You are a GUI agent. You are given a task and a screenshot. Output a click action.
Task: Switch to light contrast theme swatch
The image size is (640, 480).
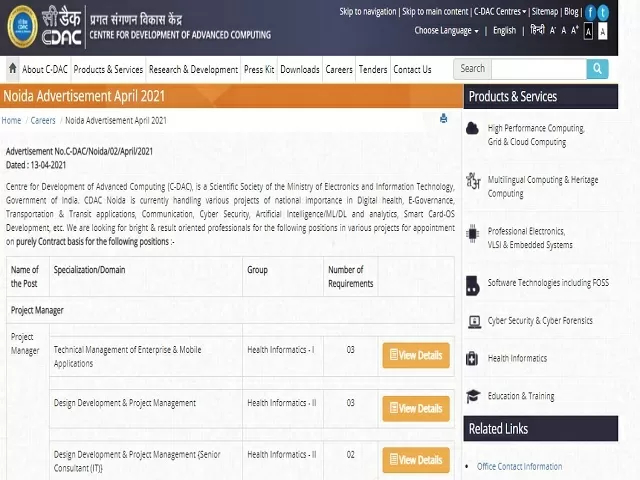(602, 31)
